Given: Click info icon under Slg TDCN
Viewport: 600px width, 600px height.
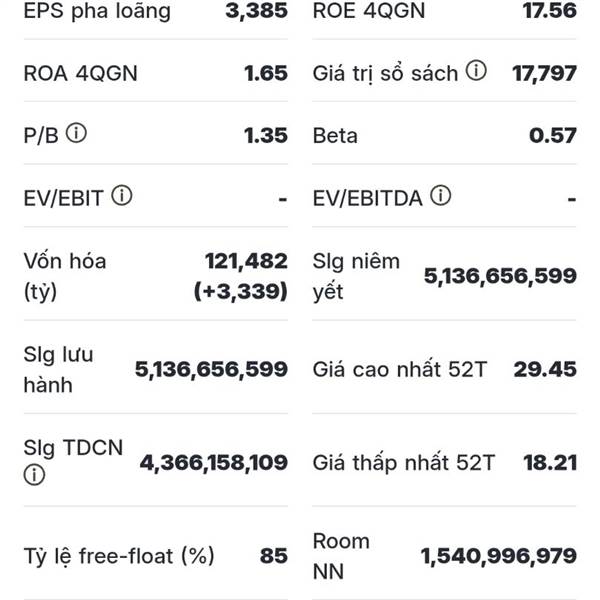Looking at the screenshot, I should tap(35, 476).
